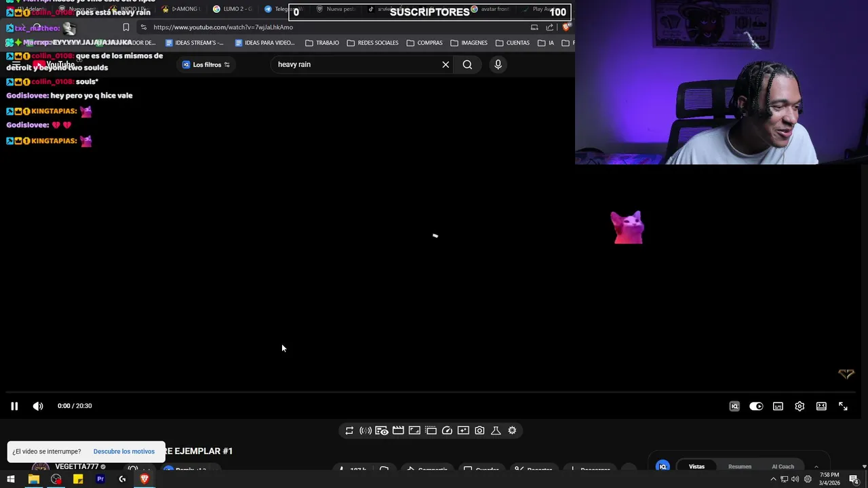
Task: Open the experiments flask icon
Action: (x=496, y=430)
